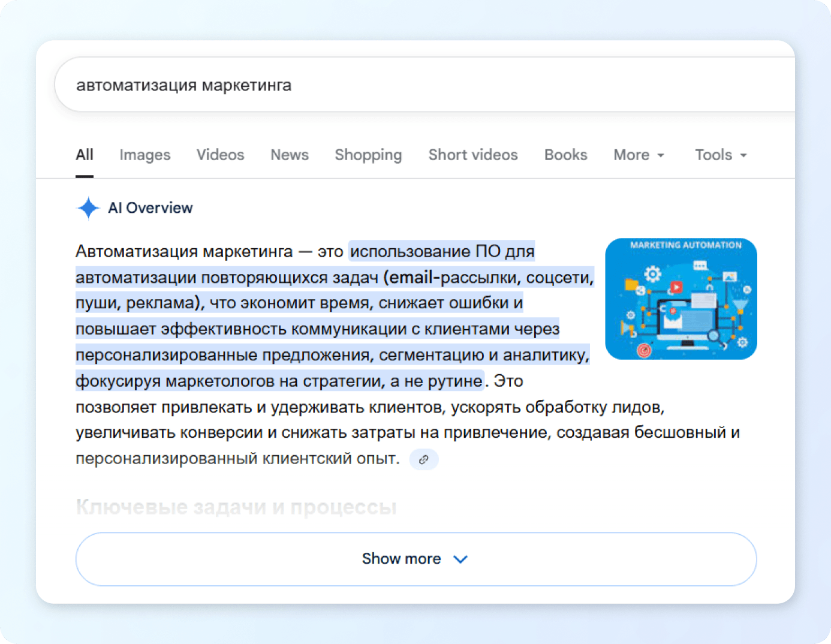Viewport: 831px width, 644px height.
Task: Open the Shopping results tab
Action: coord(368,155)
